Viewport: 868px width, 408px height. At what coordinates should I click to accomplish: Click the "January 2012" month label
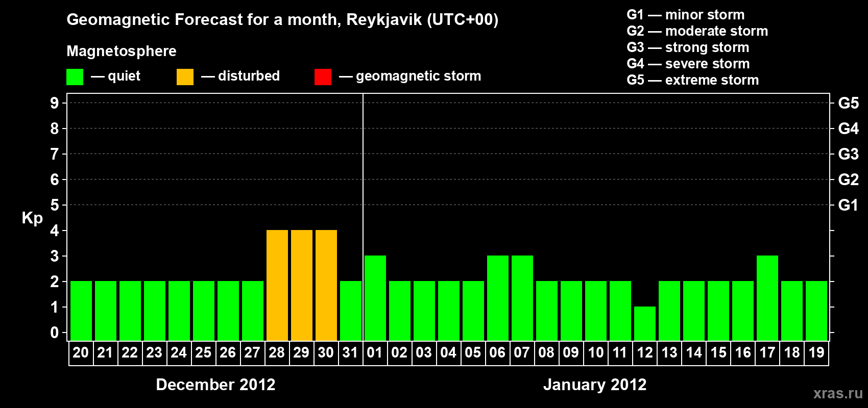click(x=595, y=385)
